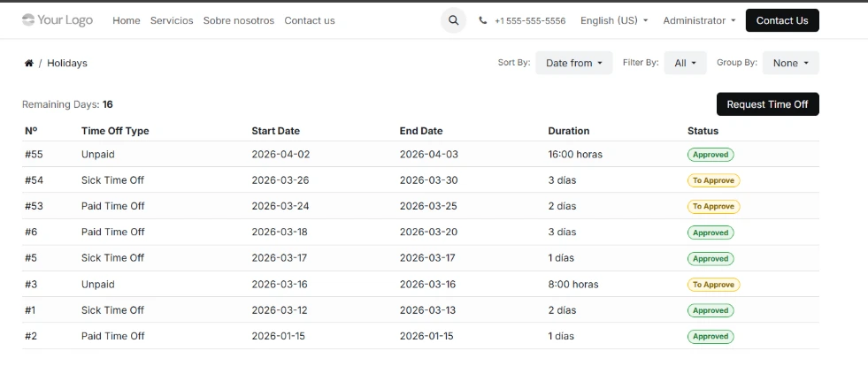Call the +1 555-555-5556 phone link

point(530,20)
